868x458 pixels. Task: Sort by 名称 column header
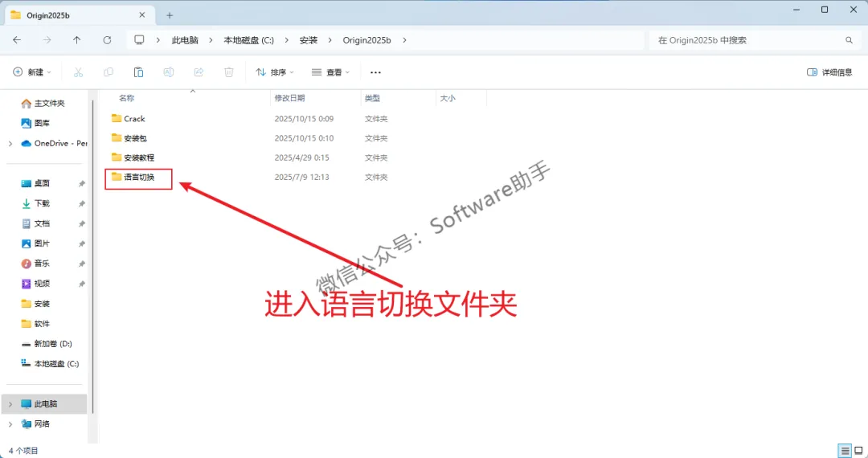[x=127, y=98]
